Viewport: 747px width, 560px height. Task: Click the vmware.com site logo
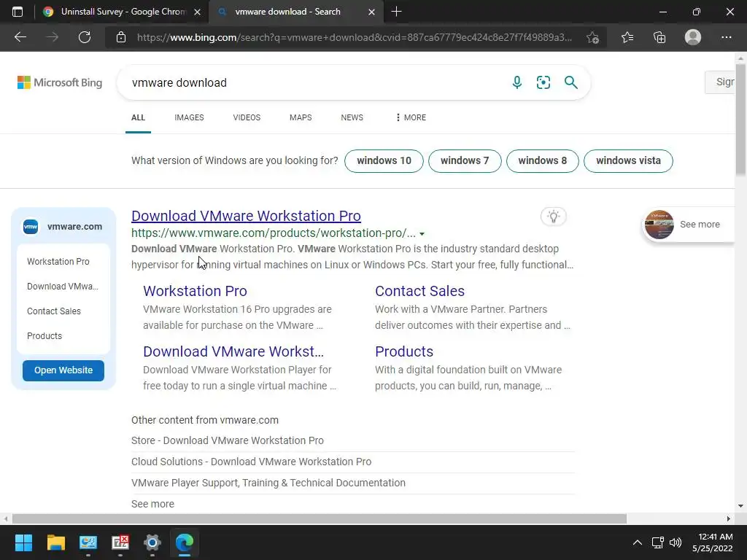pyautogui.click(x=31, y=227)
